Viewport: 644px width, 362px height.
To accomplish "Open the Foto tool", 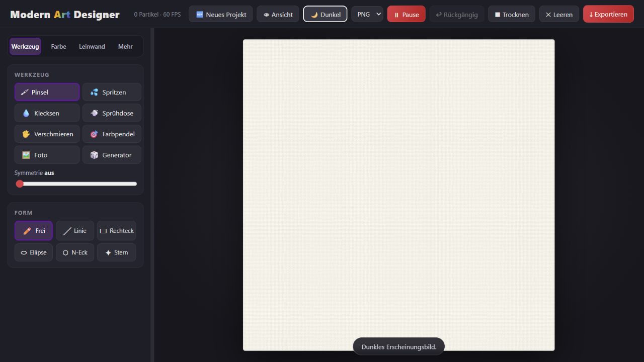I will pyautogui.click(x=47, y=155).
